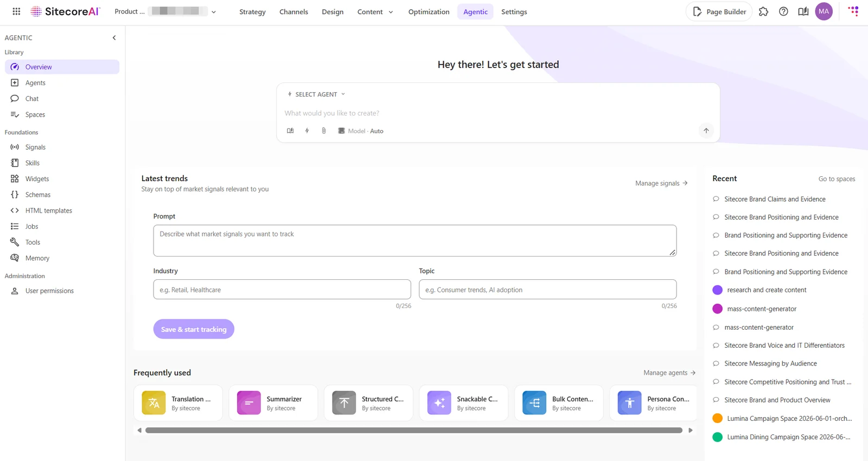Open the extensions puzzle icon
This screenshot has height=461, width=868.
coord(763,11)
